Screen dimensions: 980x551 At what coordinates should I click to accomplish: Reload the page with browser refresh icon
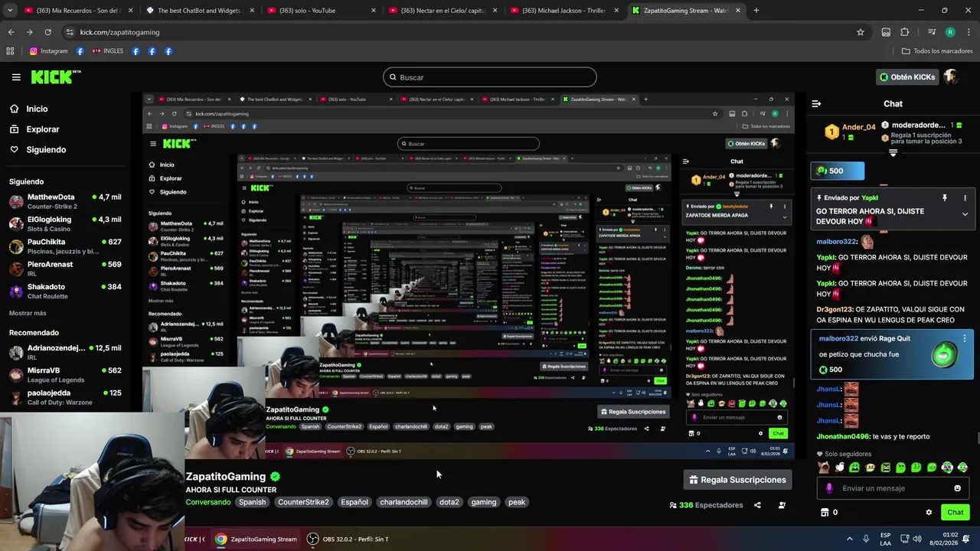pyautogui.click(x=47, y=32)
